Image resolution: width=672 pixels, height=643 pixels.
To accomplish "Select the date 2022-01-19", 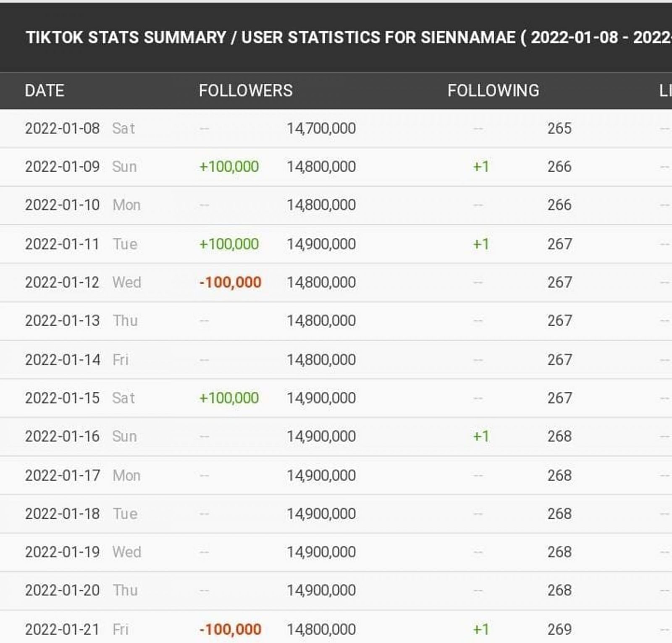I will (63, 552).
